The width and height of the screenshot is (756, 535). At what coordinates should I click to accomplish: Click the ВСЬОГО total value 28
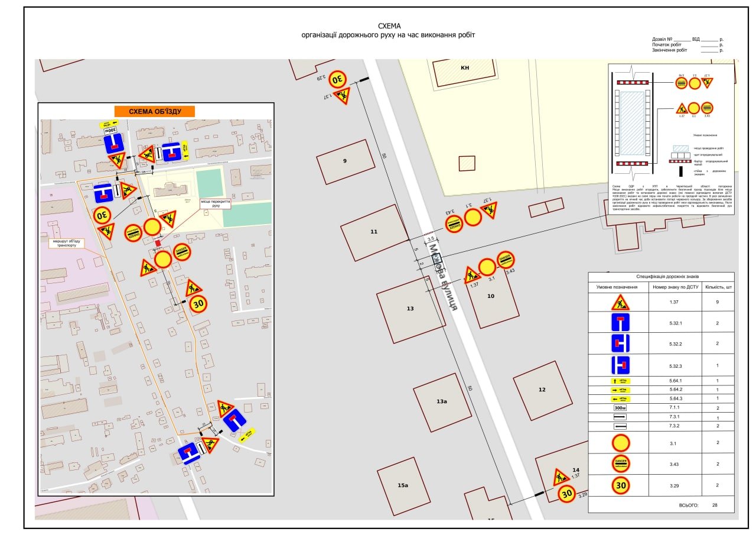pyautogui.click(x=715, y=505)
